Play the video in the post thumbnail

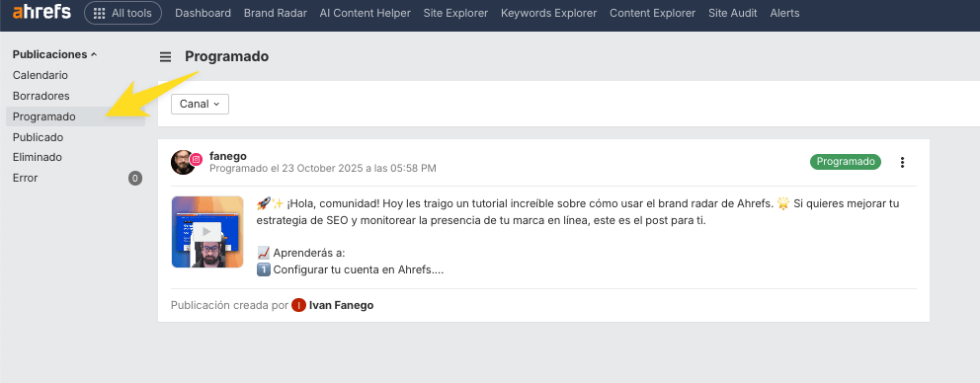click(207, 232)
